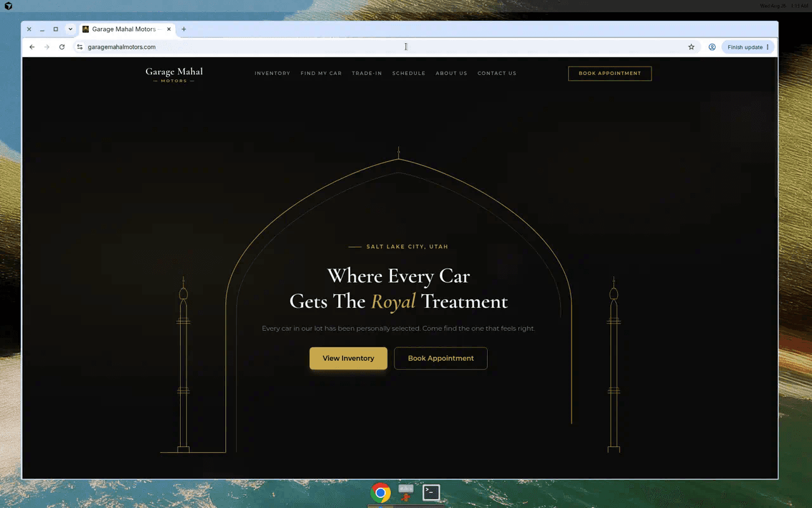Viewport: 812px width, 508px height.
Task: Go to Find My Car page
Action: [321, 73]
